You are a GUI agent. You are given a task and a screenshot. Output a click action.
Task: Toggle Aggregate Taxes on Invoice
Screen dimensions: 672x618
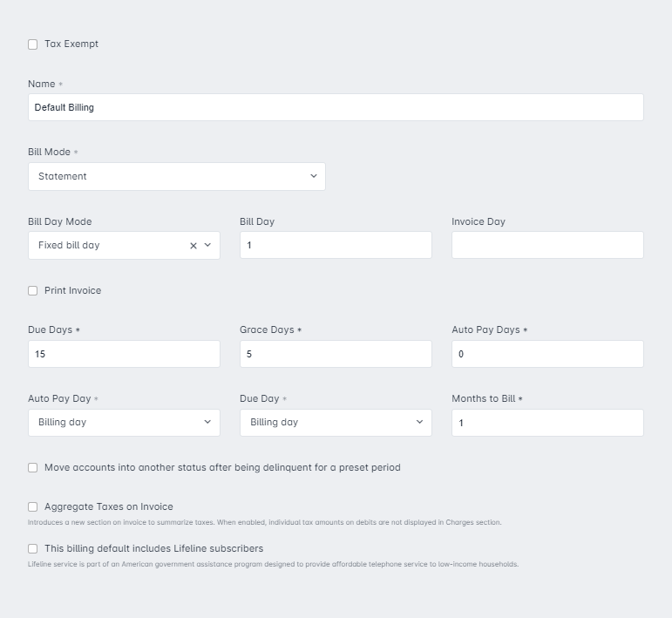(32, 507)
